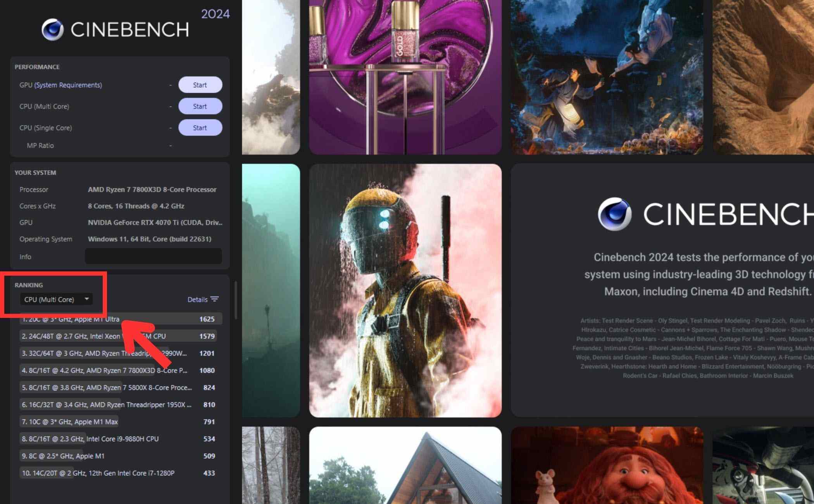The image size is (814, 504).
Task: Start the GPU (System Requirements) benchmark
Action: tap(200, 85)
